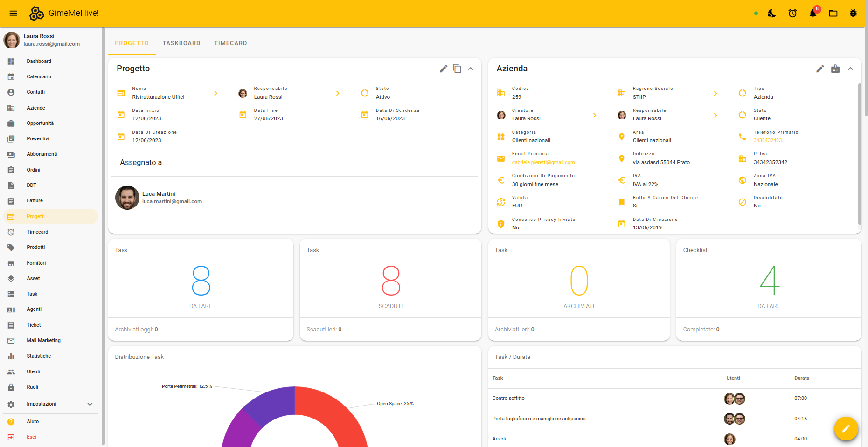The image size is (868, 447).
Task: Click the Azienda contact badge icon
Action: [835, 69]
